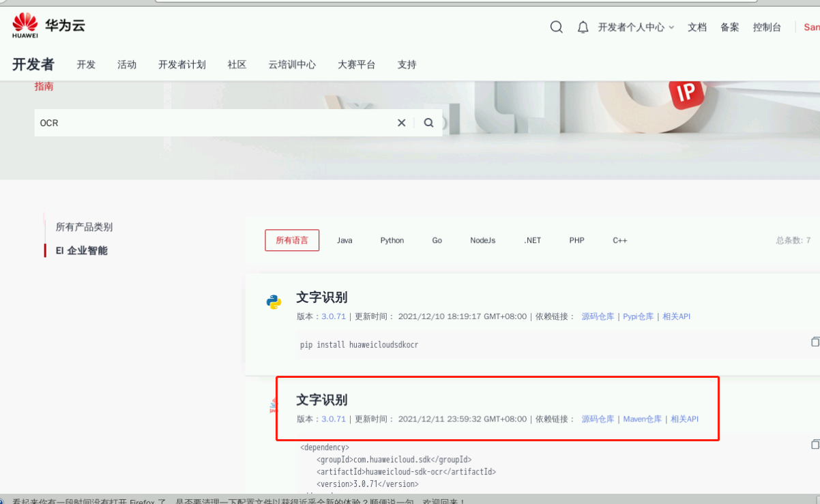Filter SDKs by Go
Image resolution: width=820 pixels, height=504 pixels.
coord(437,240)
